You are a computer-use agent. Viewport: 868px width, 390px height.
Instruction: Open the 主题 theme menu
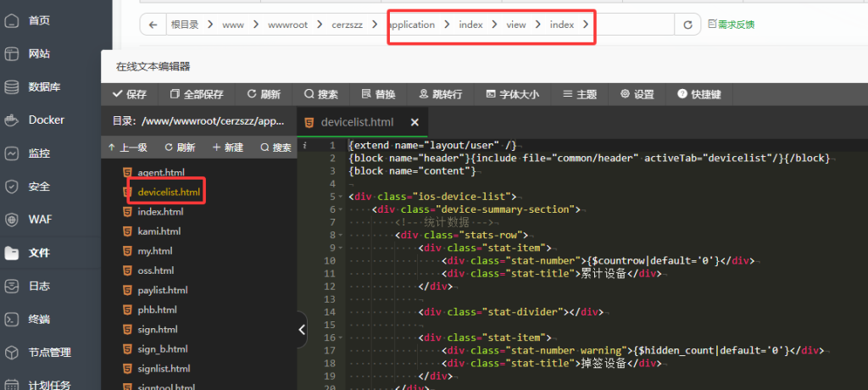coord(580,94)
